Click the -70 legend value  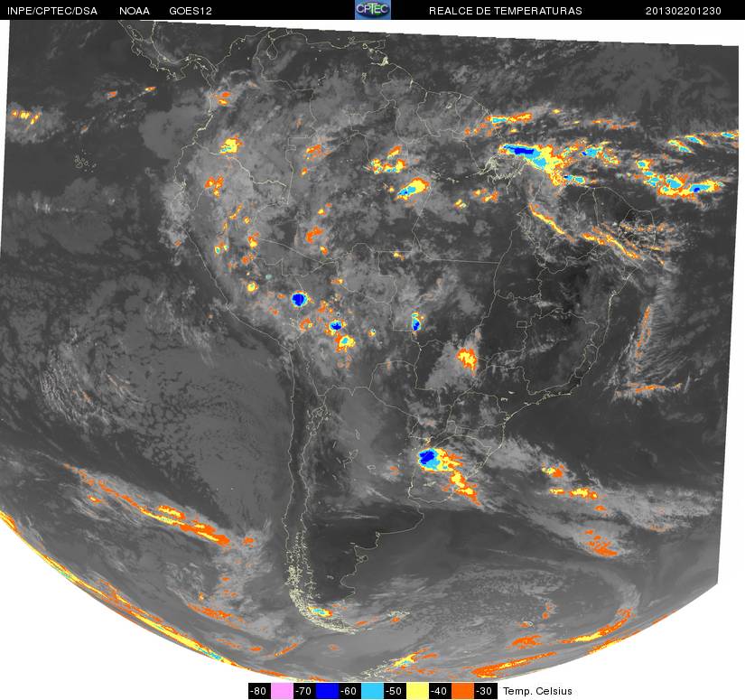coord(304,690)
